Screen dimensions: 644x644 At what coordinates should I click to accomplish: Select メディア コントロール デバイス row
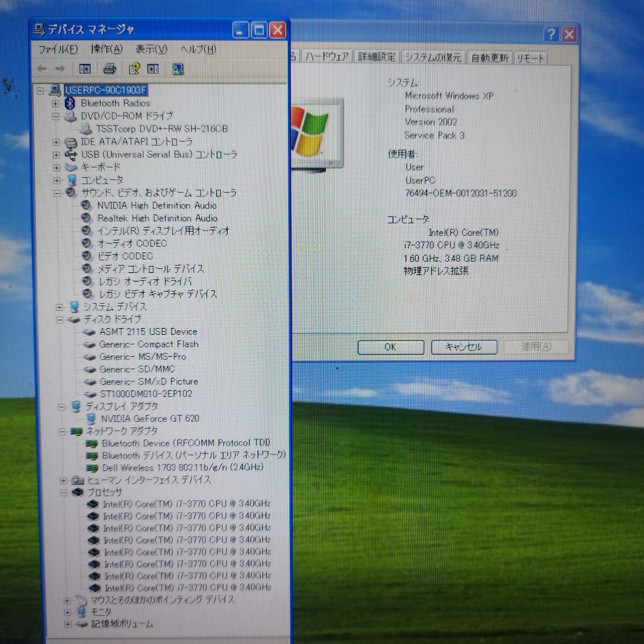pyautogui.click(x=151, y=269)
